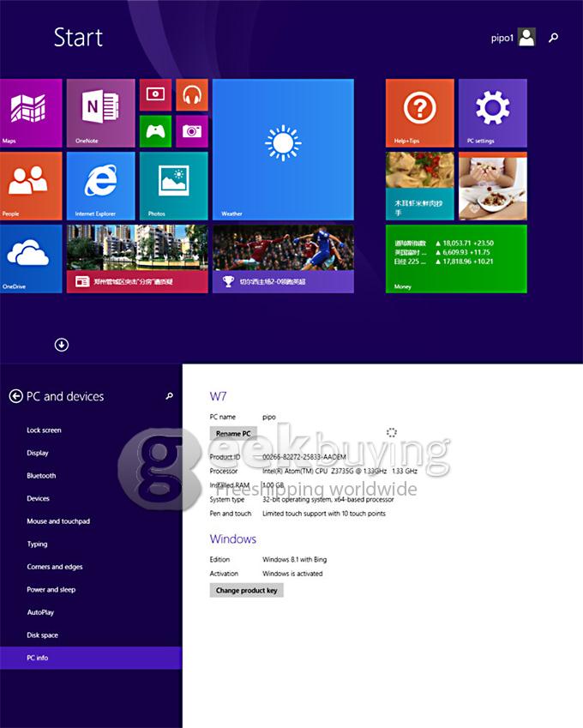Click the Rename PC button
The height and width of the screenshot is (728, 583).
click(x=233, y=433)
